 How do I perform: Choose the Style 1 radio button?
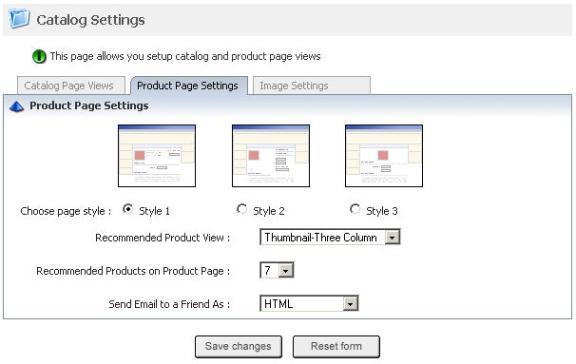coord(127,209)
